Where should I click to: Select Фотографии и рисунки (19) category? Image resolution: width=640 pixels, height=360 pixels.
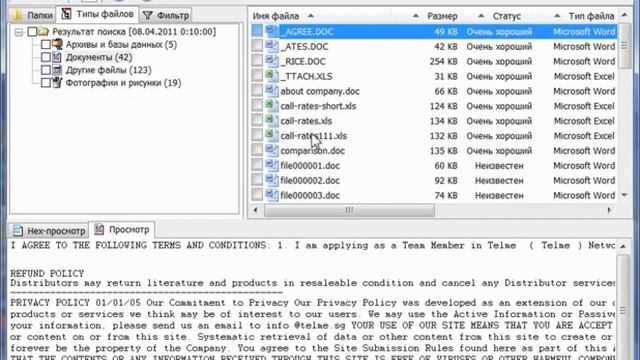pos(123,83)
